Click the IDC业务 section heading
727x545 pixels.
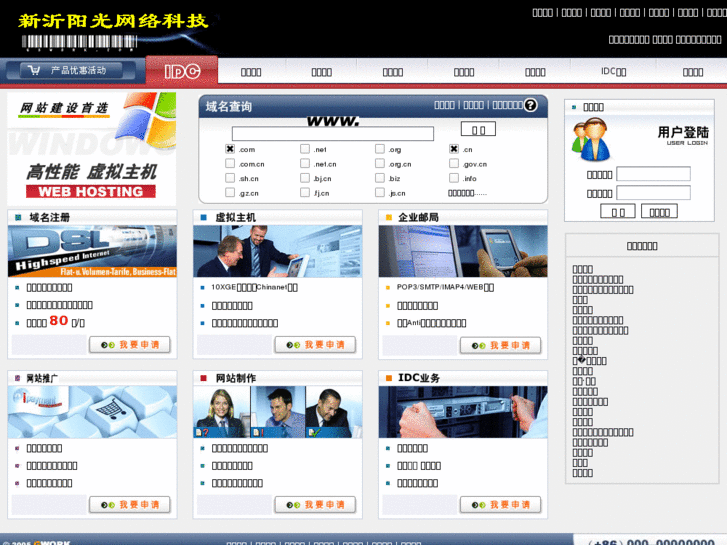(x=419, y=378)
